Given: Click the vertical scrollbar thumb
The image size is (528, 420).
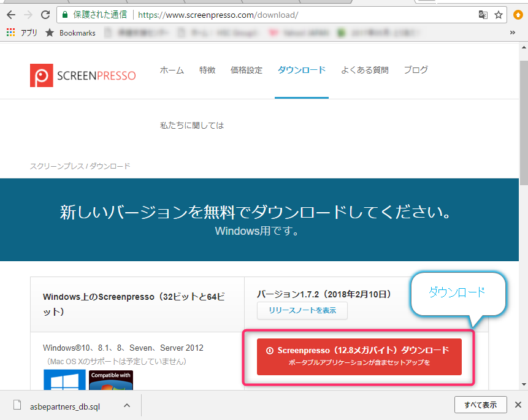Looking at the screenshot, I should [524, 123].
